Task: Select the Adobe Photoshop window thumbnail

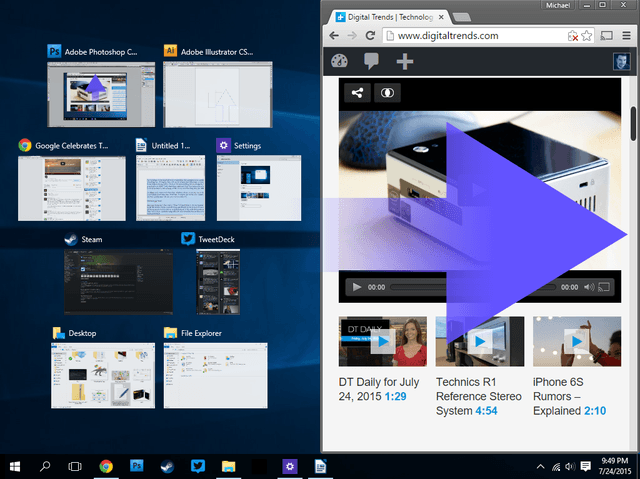Action: click(101, 94)
